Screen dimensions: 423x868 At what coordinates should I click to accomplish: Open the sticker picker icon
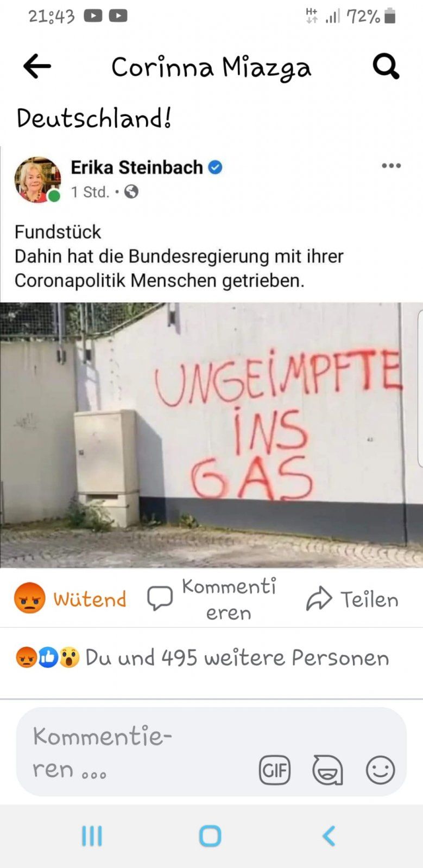(327, 770)
